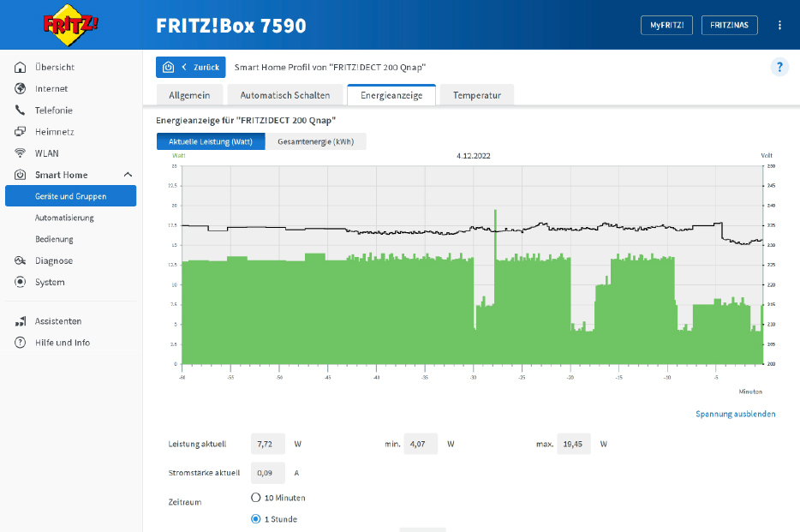Switch to the Automatisch Schalten tab
The width and height of the screenshot is (800, 532).
click(284, 95)
